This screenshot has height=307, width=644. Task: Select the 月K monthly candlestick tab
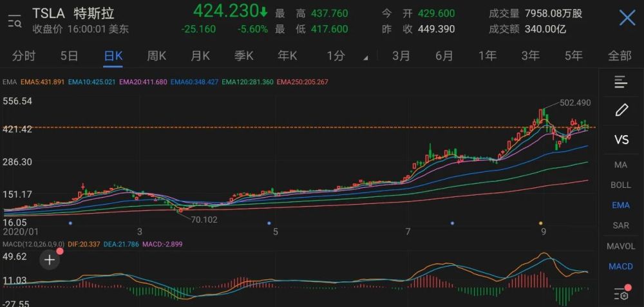[200, 56]
